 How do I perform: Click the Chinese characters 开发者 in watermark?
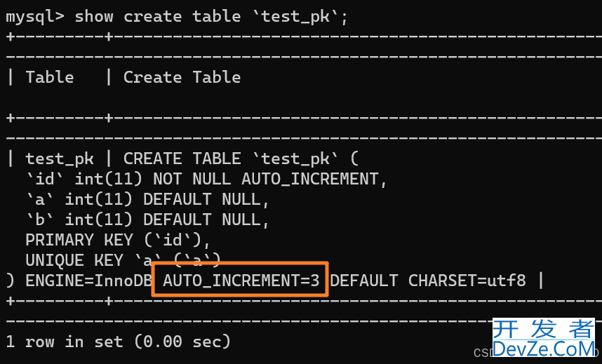coord(543,329)
